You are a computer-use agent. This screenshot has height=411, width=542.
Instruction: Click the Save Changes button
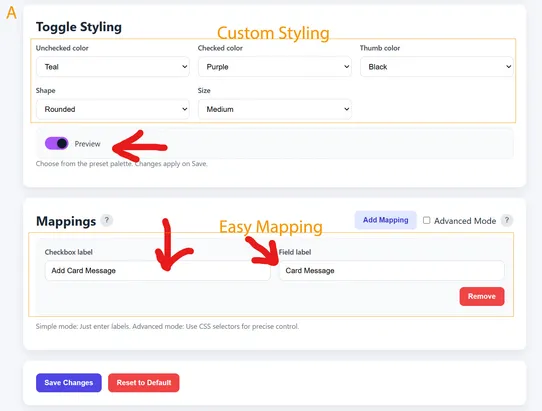69,383
